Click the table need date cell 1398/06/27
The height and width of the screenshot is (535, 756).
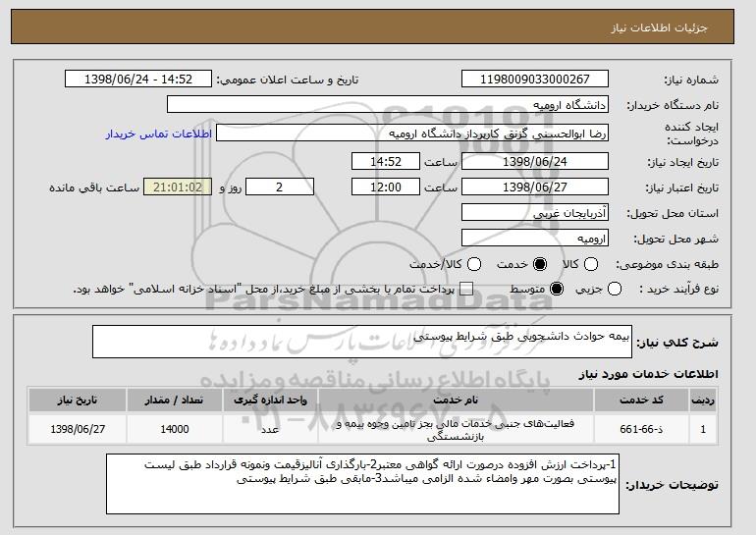click(x=78, y=429)
